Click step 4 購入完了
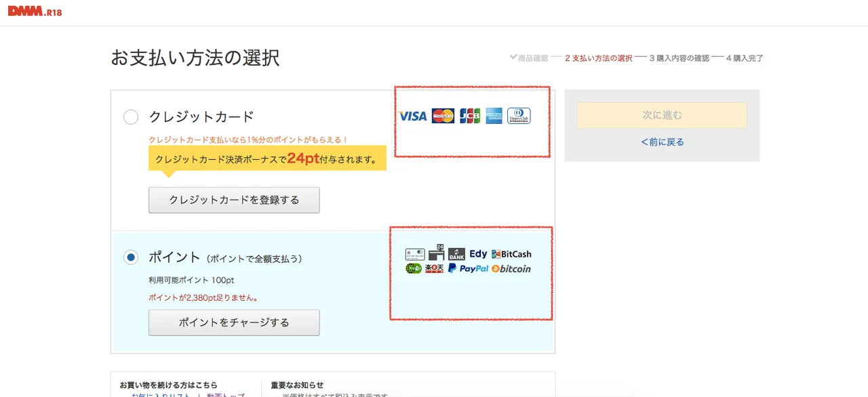 (x=745, y=59)
